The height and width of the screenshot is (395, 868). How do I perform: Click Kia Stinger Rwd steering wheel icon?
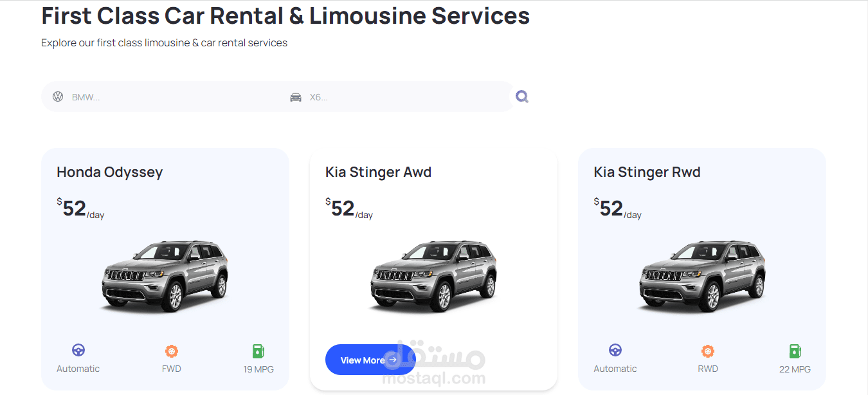[x=615, y=350]
